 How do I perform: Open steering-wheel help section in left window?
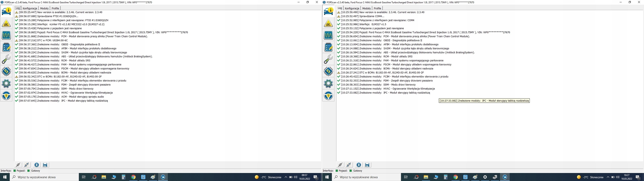click(6, 96)
